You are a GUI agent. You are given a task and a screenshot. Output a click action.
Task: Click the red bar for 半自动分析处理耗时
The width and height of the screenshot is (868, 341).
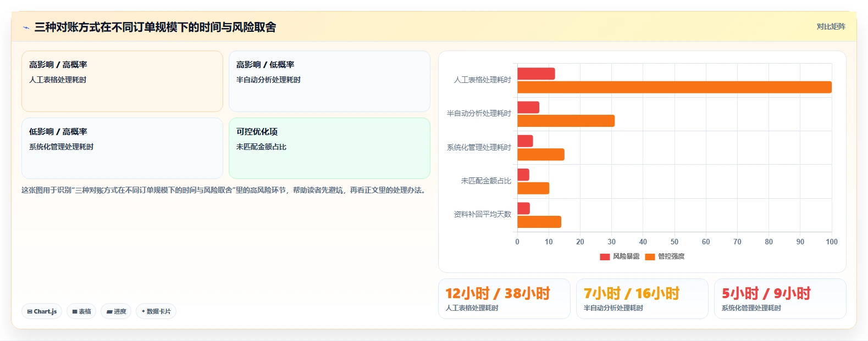pyautogui.click(x=528, y=107)
